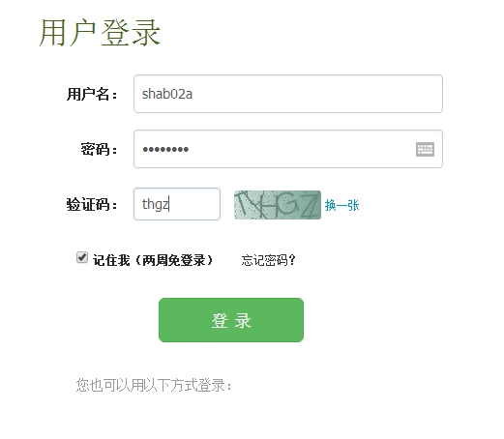Click the 您也可以用以下方式登录 text
Screen dimensions: 504x439
(x=154, y=385)
